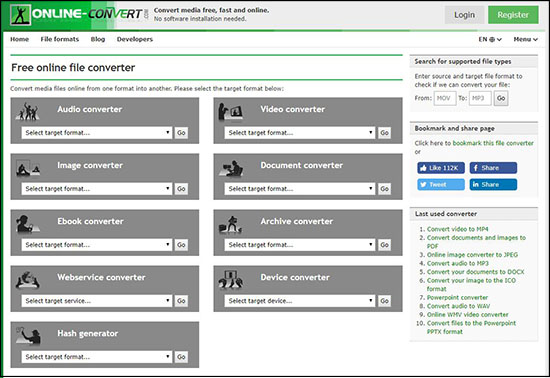Click Go next to the Hash generator dropdown
The height and width of the screenshot is (378, 550).
(181, 357)
